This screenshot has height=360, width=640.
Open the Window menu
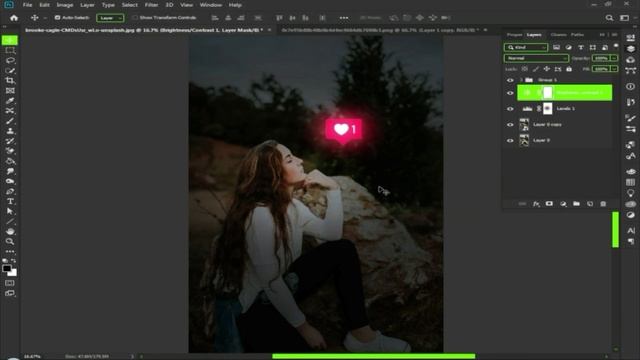pyautogui.click(x=211, y=5)
